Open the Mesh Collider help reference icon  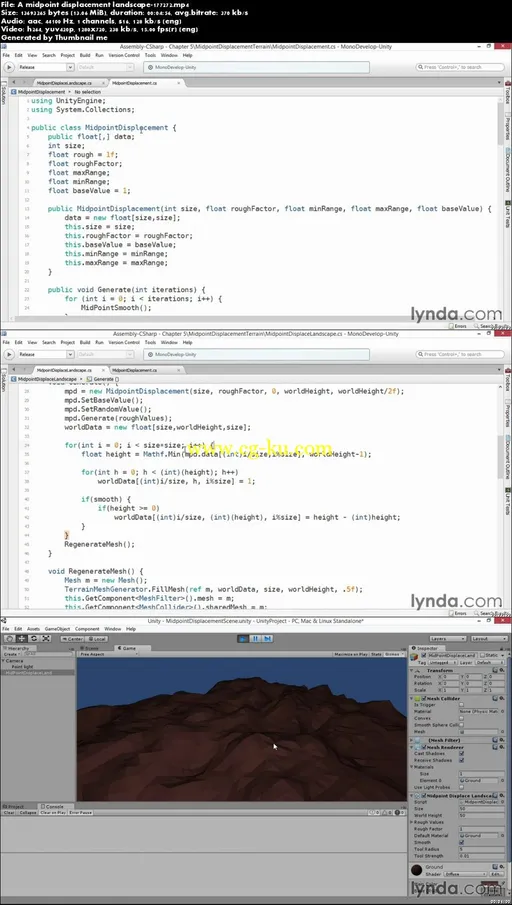coord(495,698)
